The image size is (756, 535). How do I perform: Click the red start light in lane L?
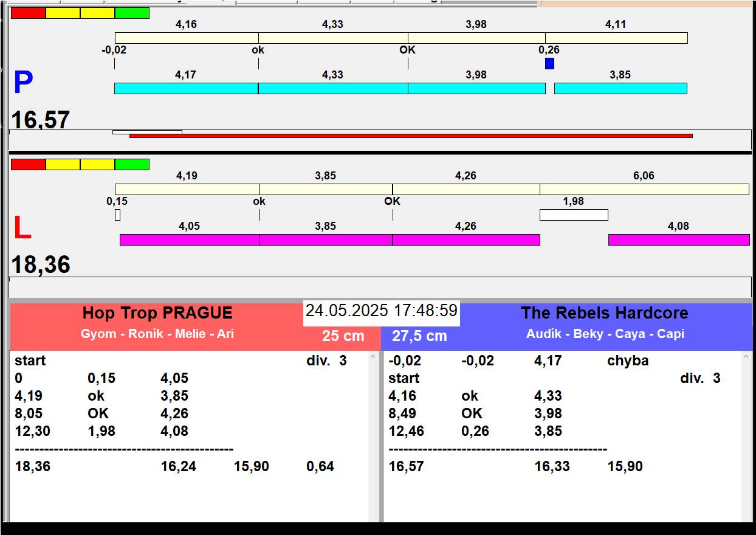(x=28, y=164)
